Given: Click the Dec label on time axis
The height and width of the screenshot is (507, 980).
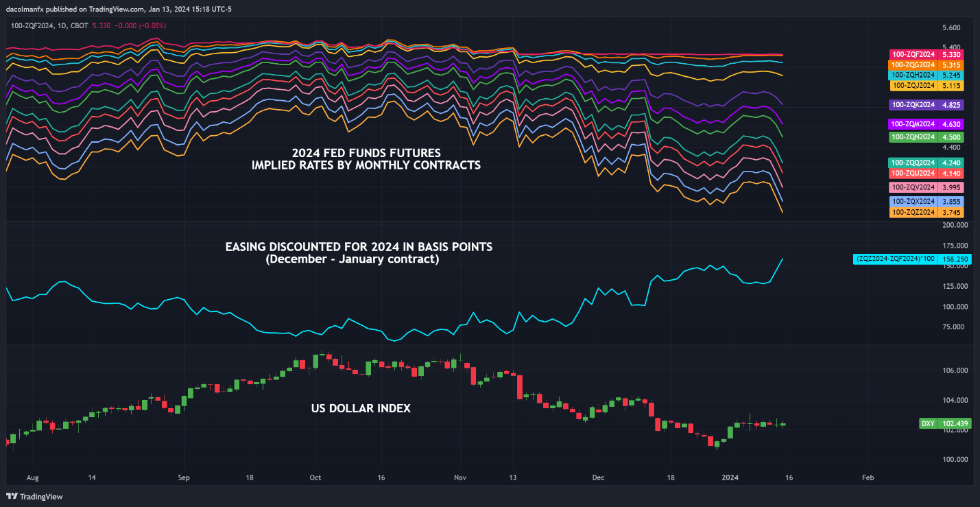Looking at the screenshot, I should point(598,477).
